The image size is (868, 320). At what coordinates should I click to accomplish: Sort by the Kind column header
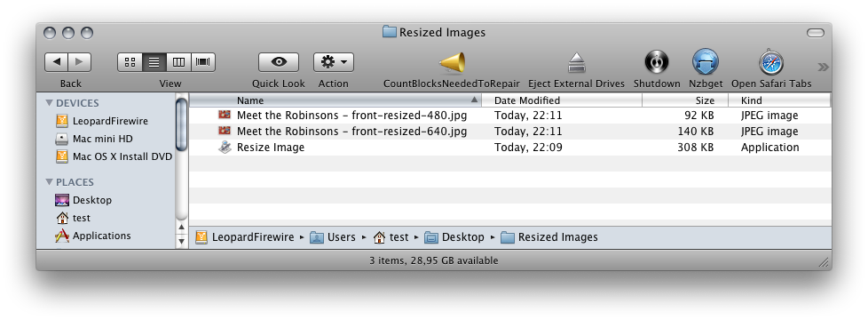779,100
